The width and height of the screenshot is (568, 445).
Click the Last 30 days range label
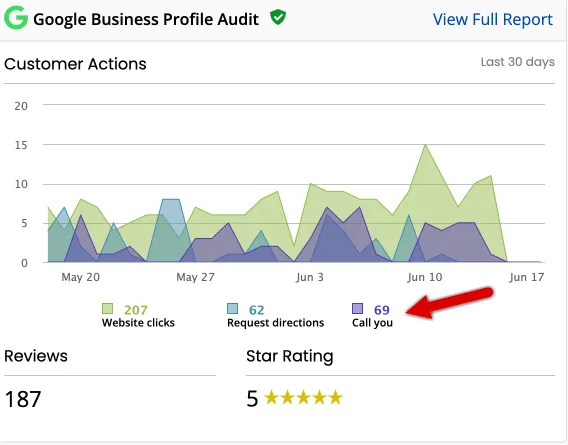point(518,62)
